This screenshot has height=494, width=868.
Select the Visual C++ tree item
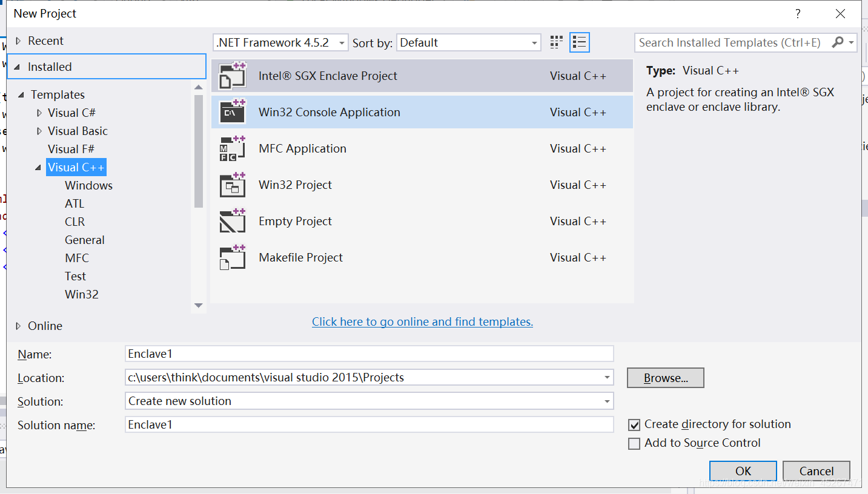[x=76, y=167]
